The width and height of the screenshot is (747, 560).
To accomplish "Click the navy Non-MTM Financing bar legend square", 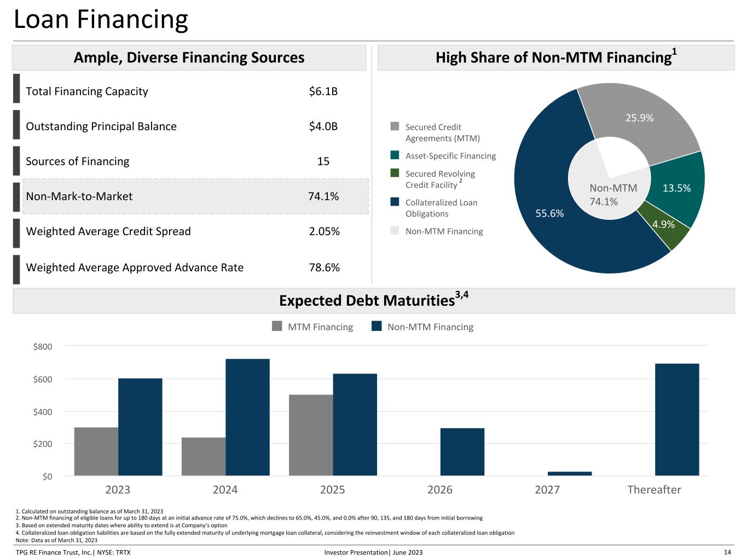I will [x=377, y=326].
